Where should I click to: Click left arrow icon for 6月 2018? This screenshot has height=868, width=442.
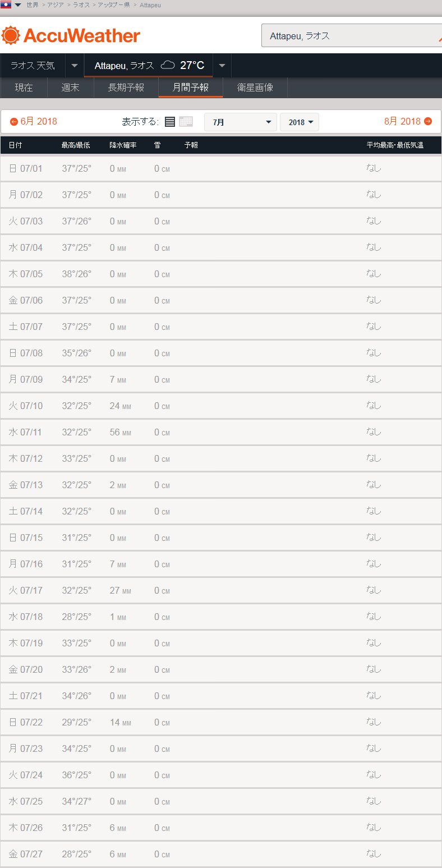[x=14, y=122]
